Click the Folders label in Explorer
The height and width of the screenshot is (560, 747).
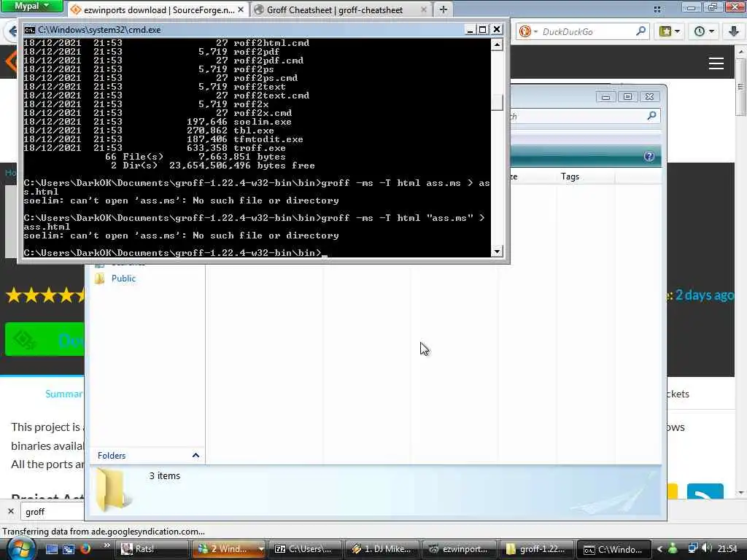click(x=112, y=456)
